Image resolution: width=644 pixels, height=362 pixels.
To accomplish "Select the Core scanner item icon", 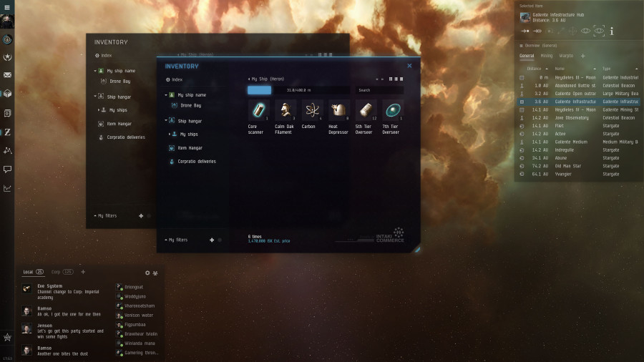I will coord(257,109).
